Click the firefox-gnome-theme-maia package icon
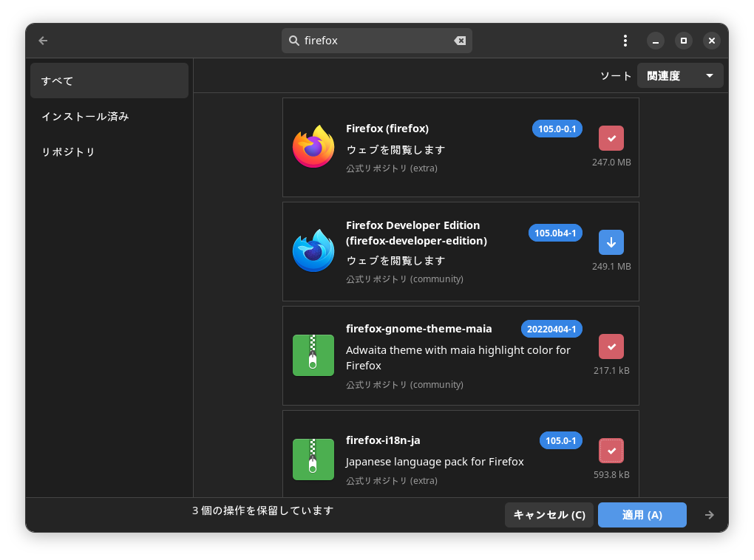The image size is (754, 560). (313, 355)
